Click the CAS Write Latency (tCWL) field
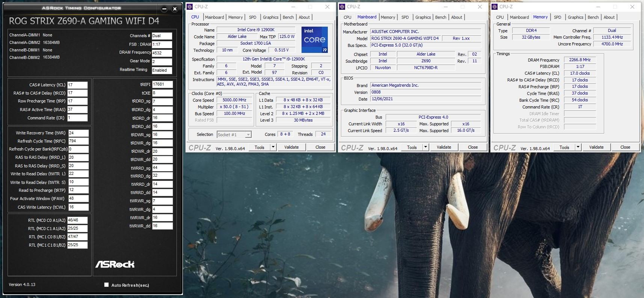644x298 pixels. tap(78, 207)
